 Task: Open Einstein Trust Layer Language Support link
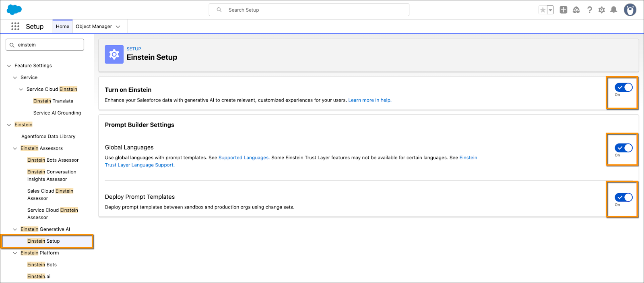pos(291,161)
